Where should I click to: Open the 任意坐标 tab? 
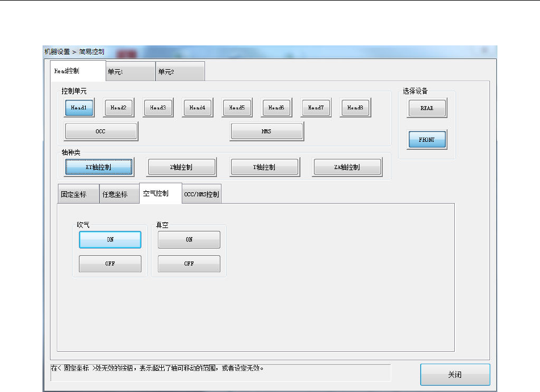[119, 194]
